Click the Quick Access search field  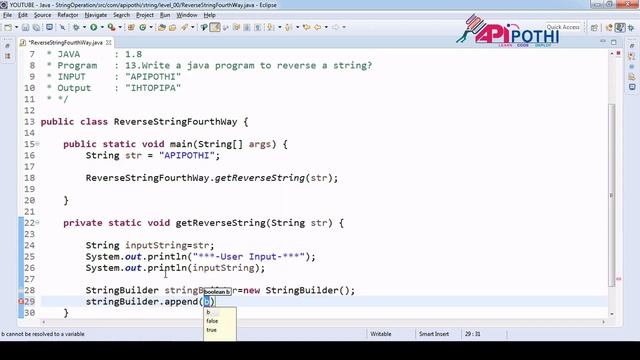[563, 27]
